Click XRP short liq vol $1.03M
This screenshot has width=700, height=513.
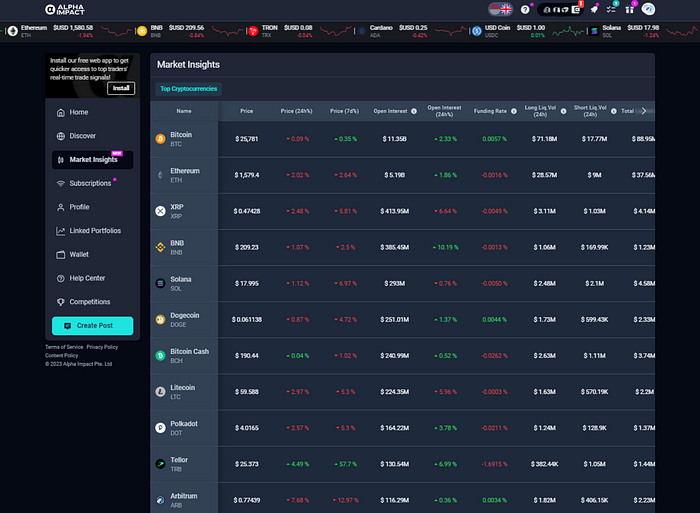tap(595, 211)
